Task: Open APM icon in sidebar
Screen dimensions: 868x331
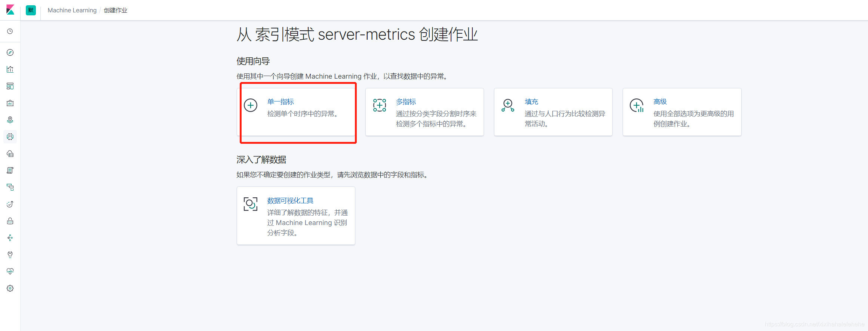Action: coord(10,187)
